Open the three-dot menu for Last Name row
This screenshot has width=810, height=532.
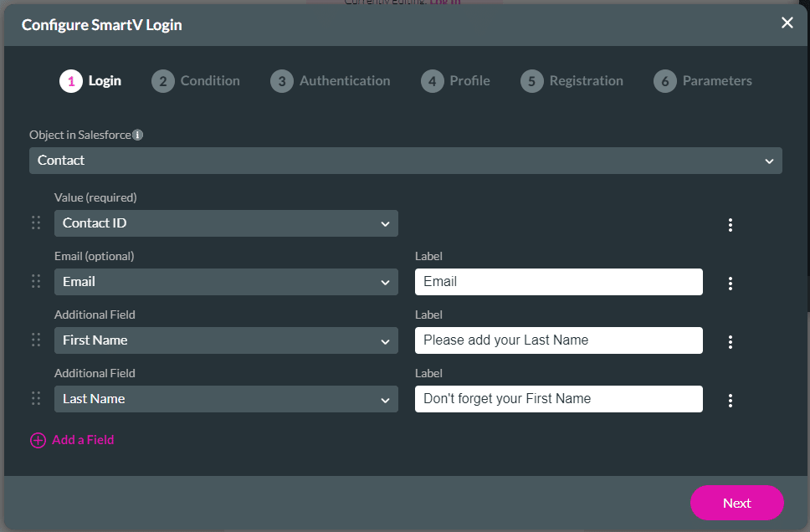click(x=731, y=401)
